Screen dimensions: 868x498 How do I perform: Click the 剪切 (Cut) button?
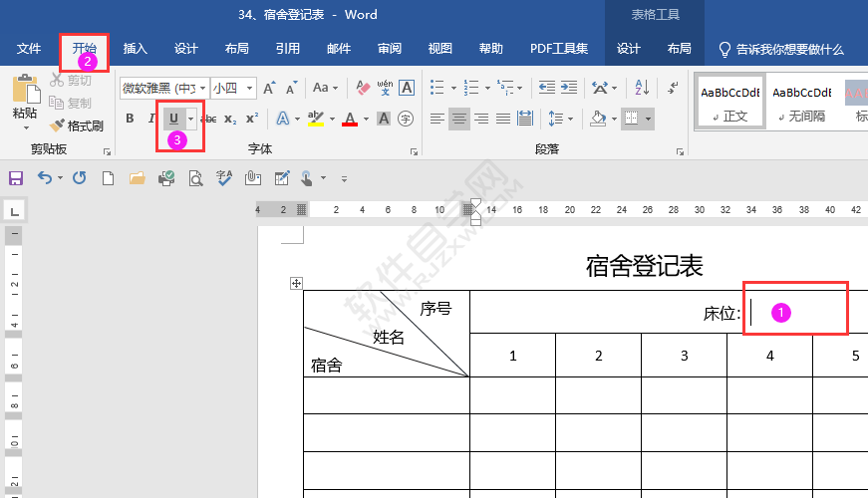point(71,81)
